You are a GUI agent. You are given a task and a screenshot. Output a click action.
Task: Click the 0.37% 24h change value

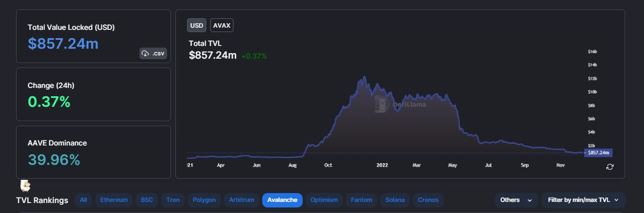[x=49, y=101]
